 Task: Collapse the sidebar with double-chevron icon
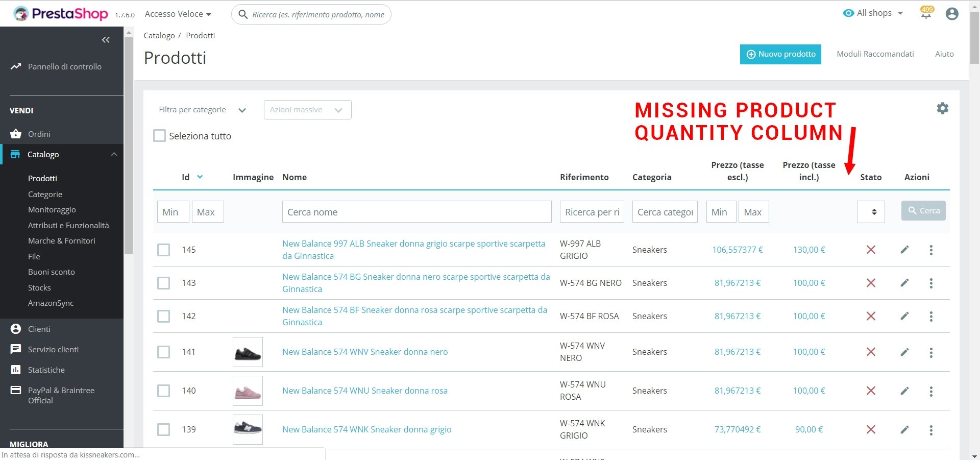[x=106, y=40]
